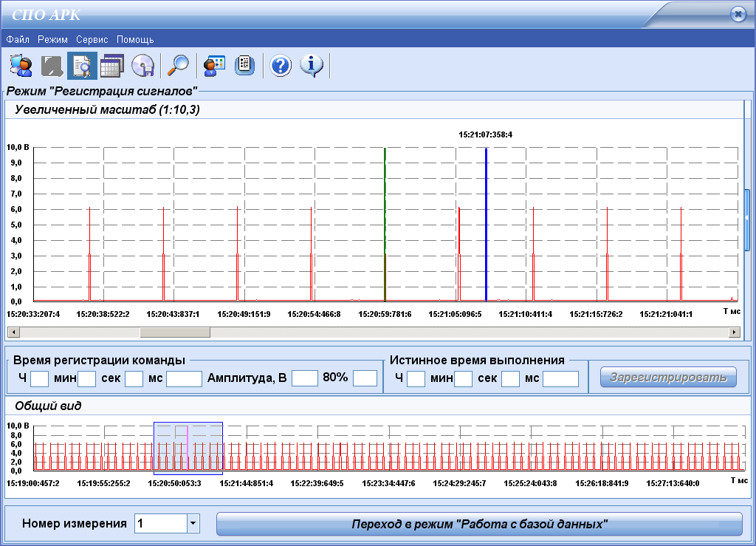Show the info speech bubble icon
Viewport: 756px width, 546px height.
click(x=312, y=66)
